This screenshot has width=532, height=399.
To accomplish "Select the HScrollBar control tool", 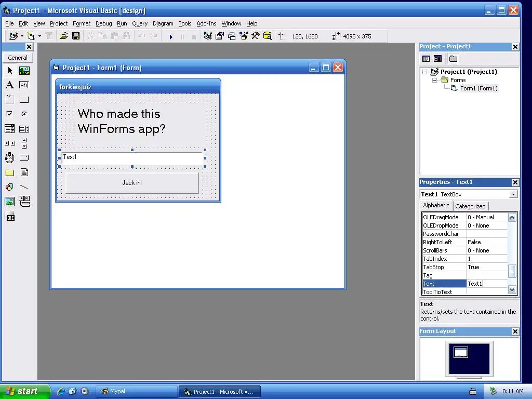I will 10,143.
